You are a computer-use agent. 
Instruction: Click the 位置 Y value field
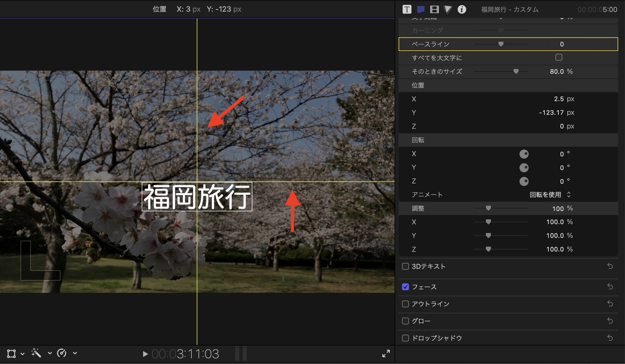click(551, 113)
